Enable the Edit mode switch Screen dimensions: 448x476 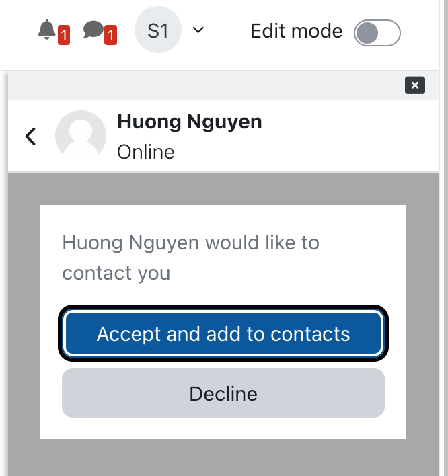[377, 33]
